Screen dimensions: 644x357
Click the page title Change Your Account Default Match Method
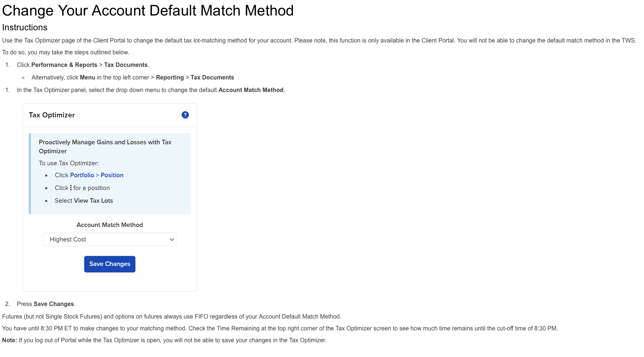(x=148, y=10)
